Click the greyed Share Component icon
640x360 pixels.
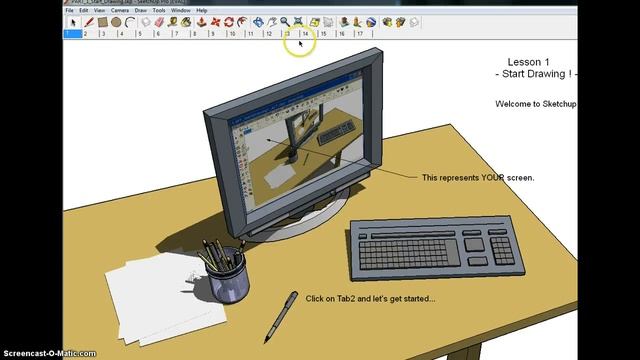(x=414, y=22)
